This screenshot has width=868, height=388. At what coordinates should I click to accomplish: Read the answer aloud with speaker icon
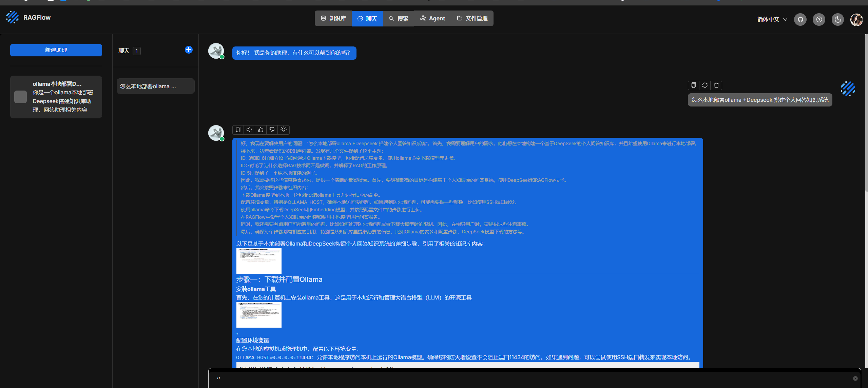click(249, 130)
